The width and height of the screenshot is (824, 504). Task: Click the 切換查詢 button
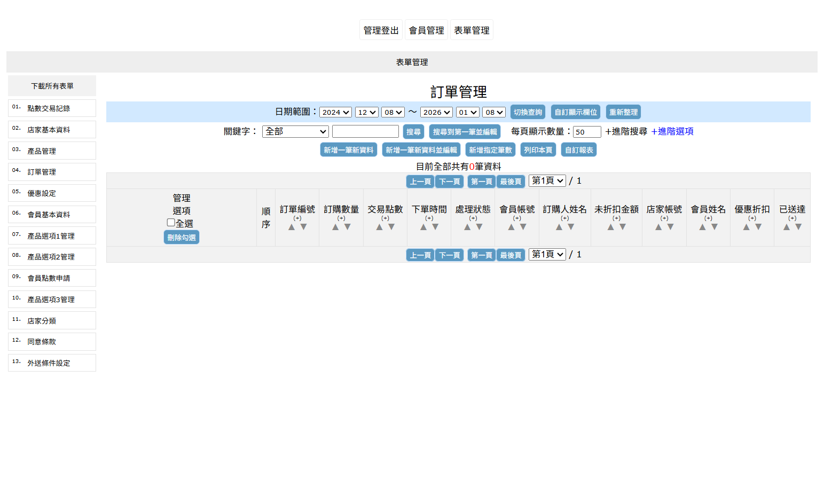click(528, 112)
